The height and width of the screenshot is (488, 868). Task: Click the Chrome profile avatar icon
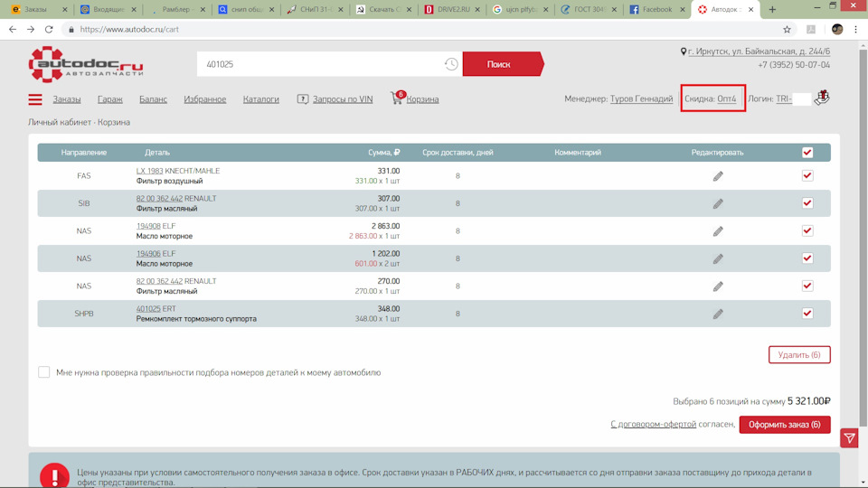[x=837, y=29]
